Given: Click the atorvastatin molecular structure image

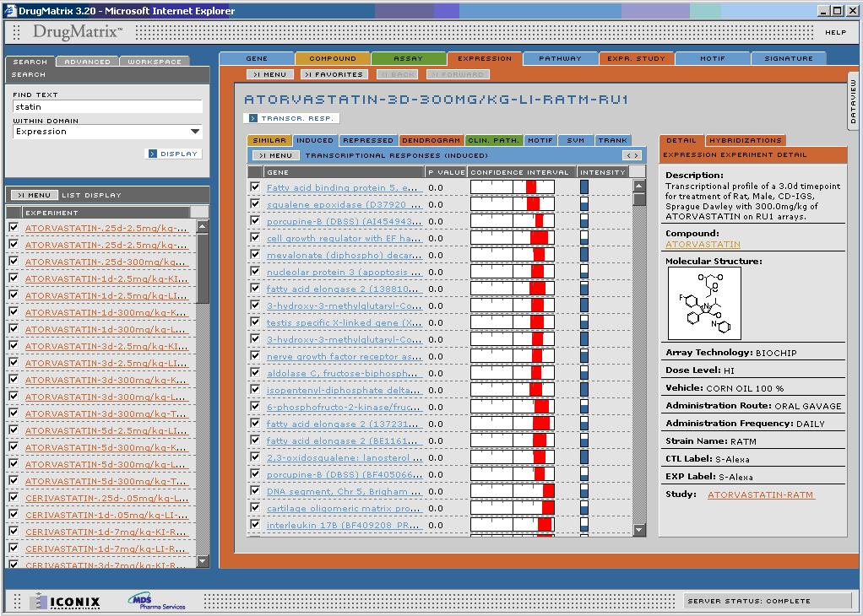Looking at the screenshot, I should click(703, 304).
